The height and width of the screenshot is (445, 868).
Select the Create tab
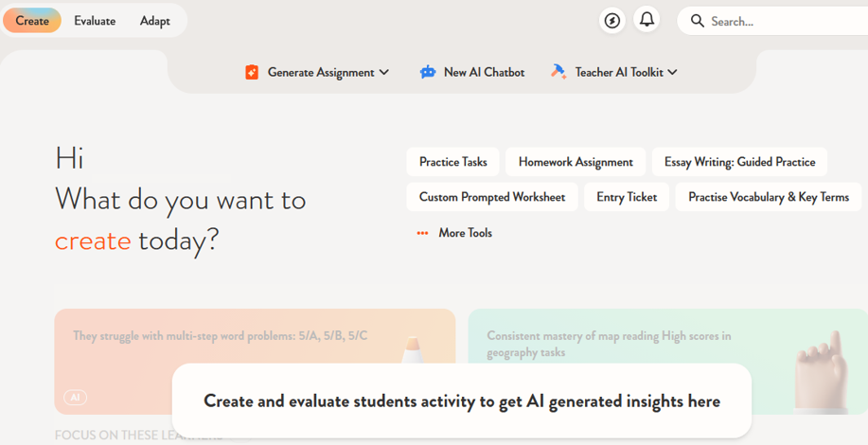[32, 21]
